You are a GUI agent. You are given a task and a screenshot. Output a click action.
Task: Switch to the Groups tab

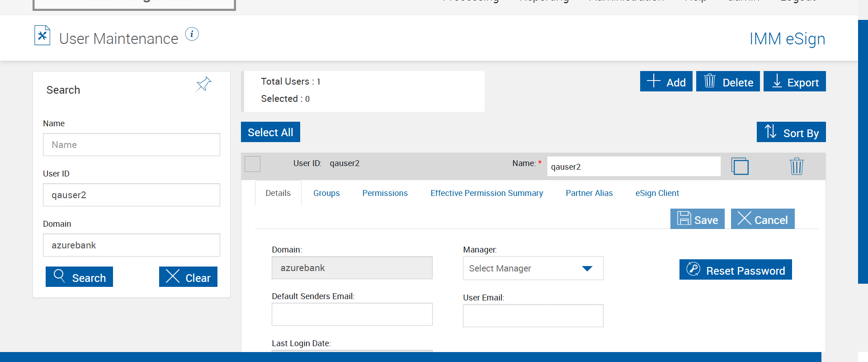326,193
